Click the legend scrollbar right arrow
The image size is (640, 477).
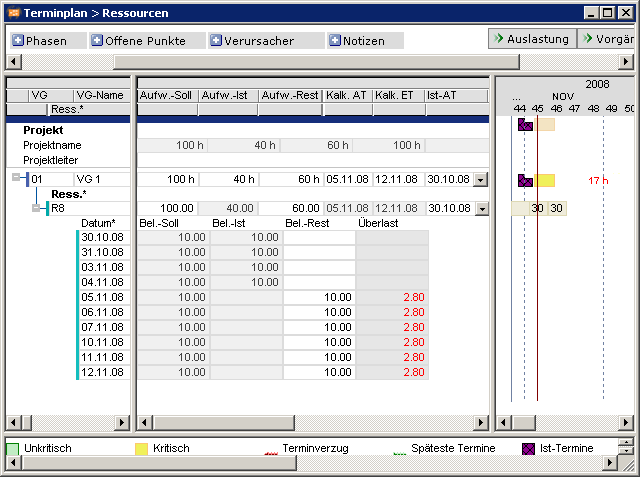(x=610, y=463)
